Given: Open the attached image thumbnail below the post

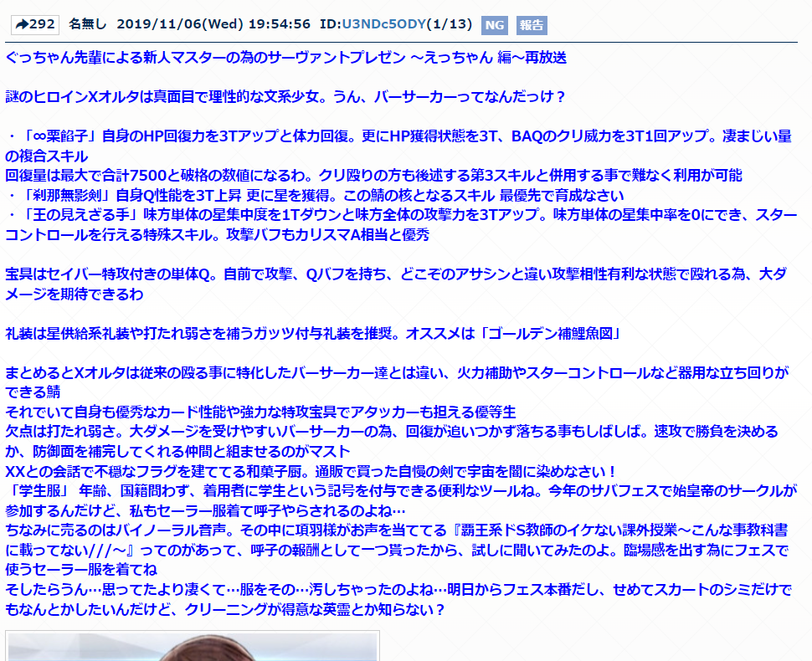Looking at the screenshot, I should click(x=193, y=645).
